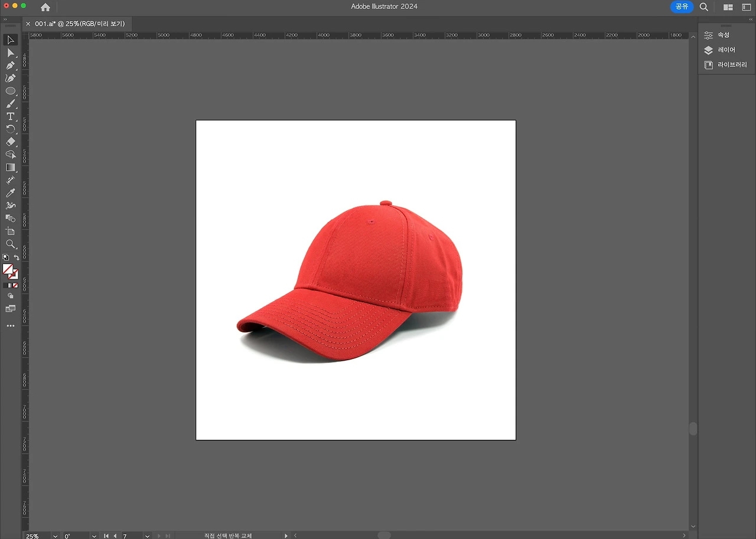The height and width of the screenshot is (539, 756).
Task: Select the Selection tool arrow
Action: (11, 40)
